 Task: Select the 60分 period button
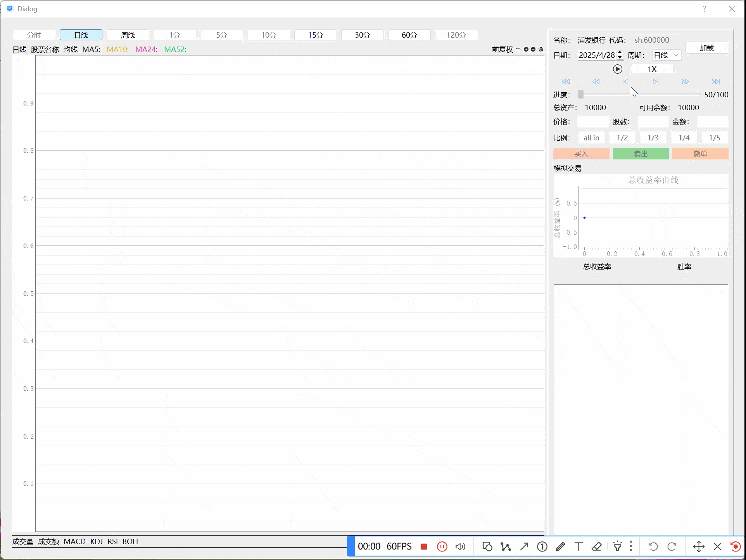pos(409,35)
